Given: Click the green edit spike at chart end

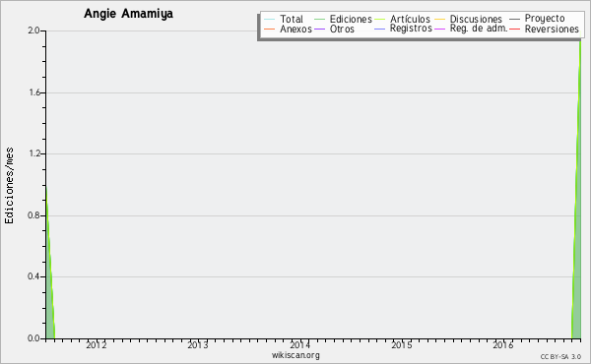Looking at the screenshot, I should (x=576, y=264).
